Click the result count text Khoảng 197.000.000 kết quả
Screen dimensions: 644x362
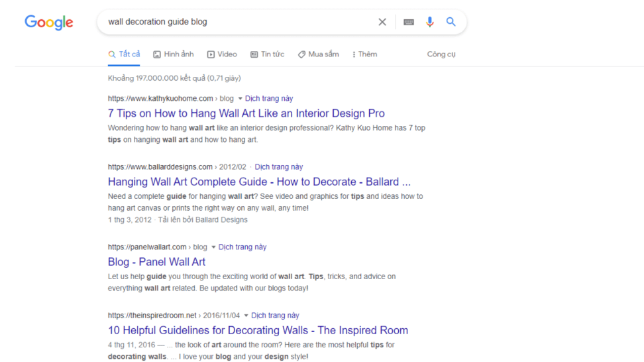174,78
